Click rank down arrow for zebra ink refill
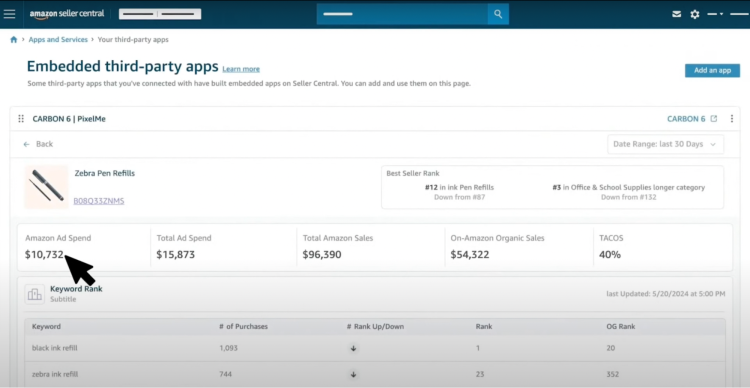Viewport: 750px width, 388px height. (x=353, y=374)
